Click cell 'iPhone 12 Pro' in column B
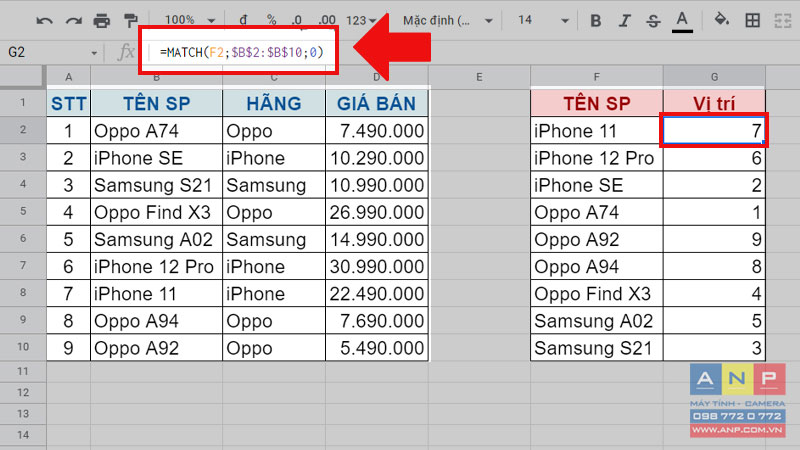 pyautogui.click(x=157, y=266)
